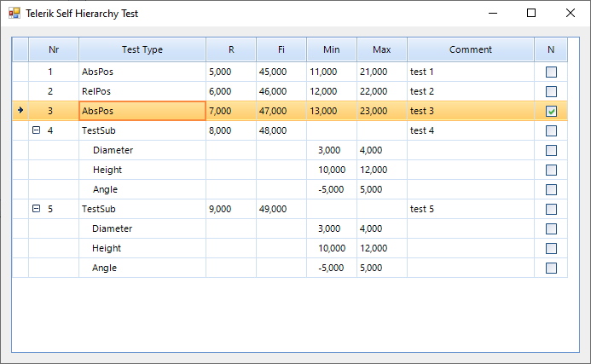The width and height of the screenshot is (591, 364).
Task: Click the R value 9,000 cell
Action: [x=230, y=209]
